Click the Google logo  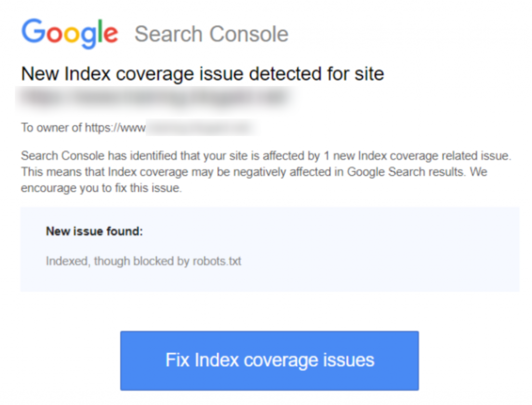[70, 33]
